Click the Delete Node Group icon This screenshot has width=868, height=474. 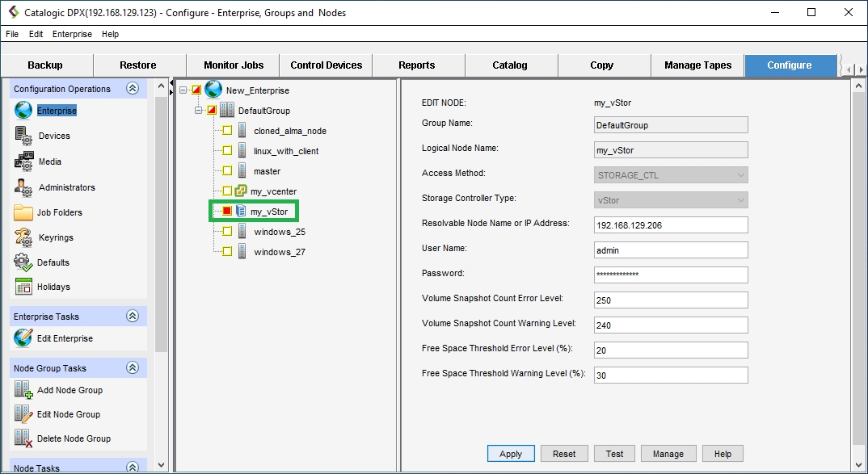tap(23, 438)
